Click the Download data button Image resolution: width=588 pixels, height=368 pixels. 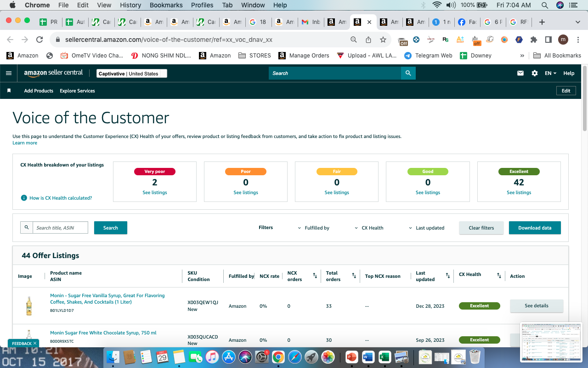point(535,228)
